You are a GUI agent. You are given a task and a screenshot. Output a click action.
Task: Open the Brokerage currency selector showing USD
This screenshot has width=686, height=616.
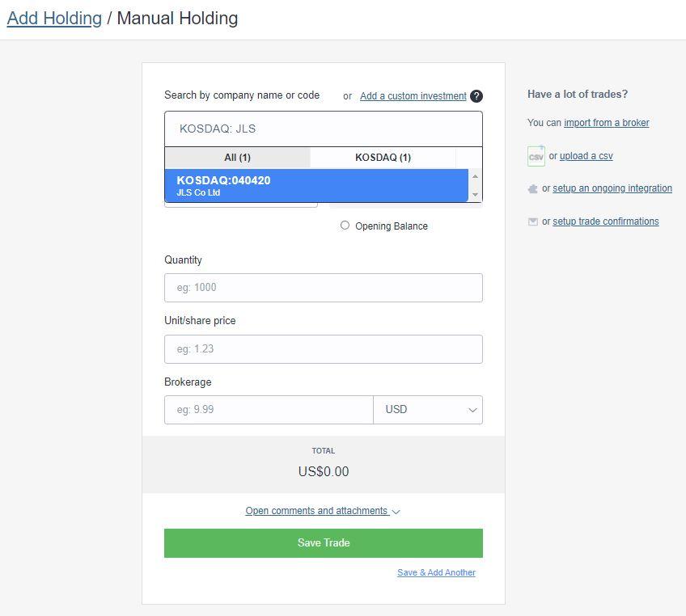[x=428, y=410]
